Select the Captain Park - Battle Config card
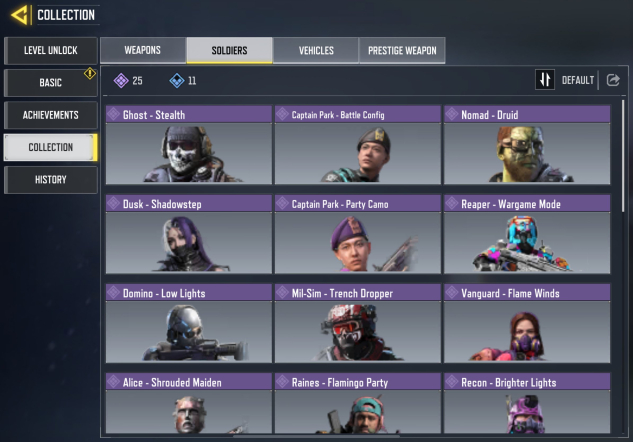The image size is (633, 442). point(358,145)
